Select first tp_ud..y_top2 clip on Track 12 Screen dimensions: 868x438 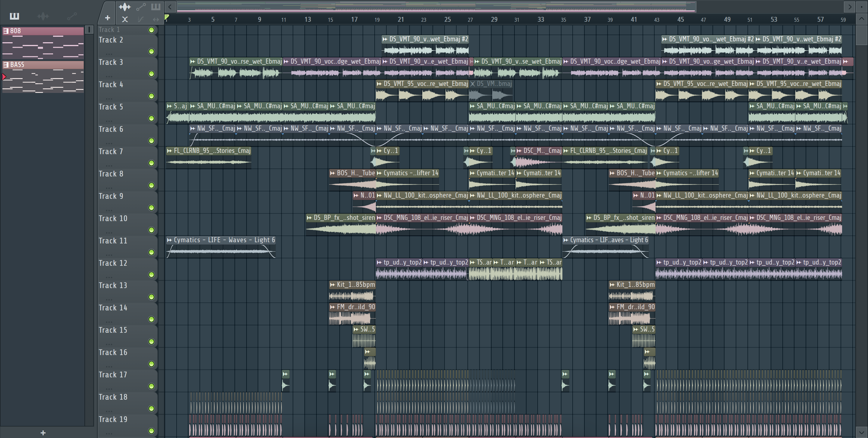tap(399, 270)
